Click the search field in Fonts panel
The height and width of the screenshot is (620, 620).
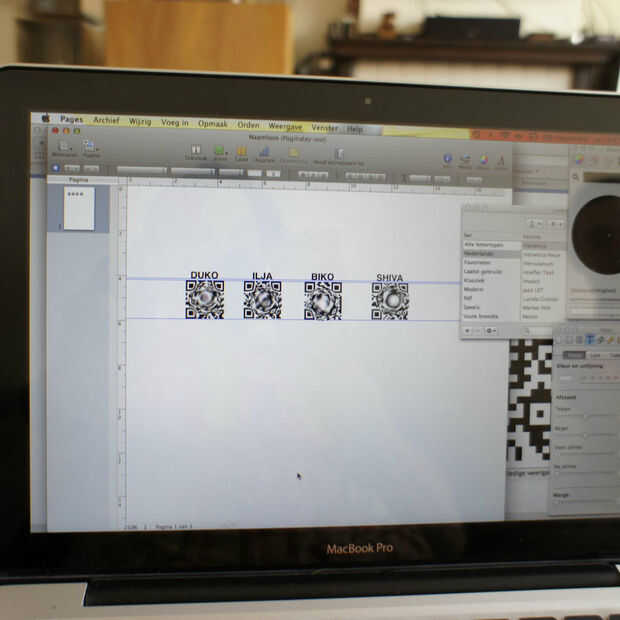coord(538,331)
